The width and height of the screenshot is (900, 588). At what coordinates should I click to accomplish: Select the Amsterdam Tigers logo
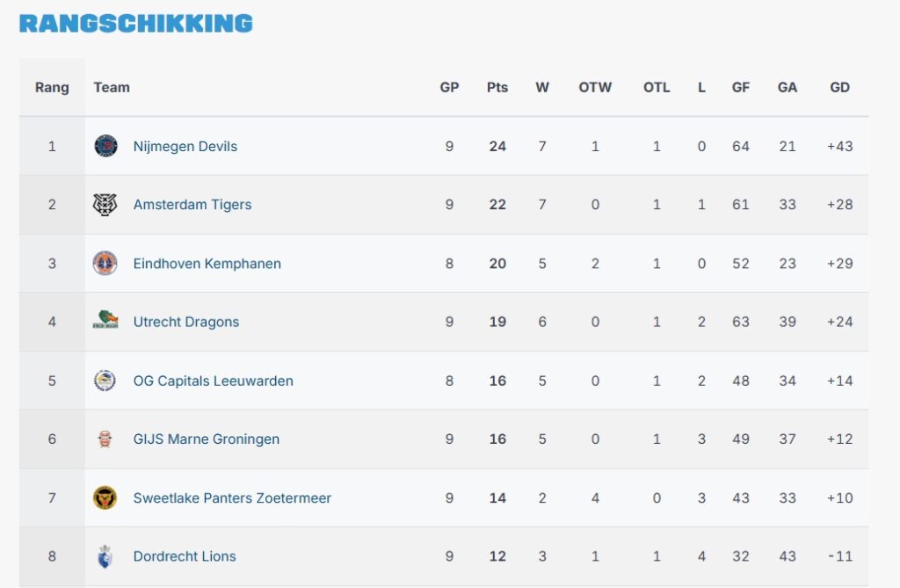[107, 204]
